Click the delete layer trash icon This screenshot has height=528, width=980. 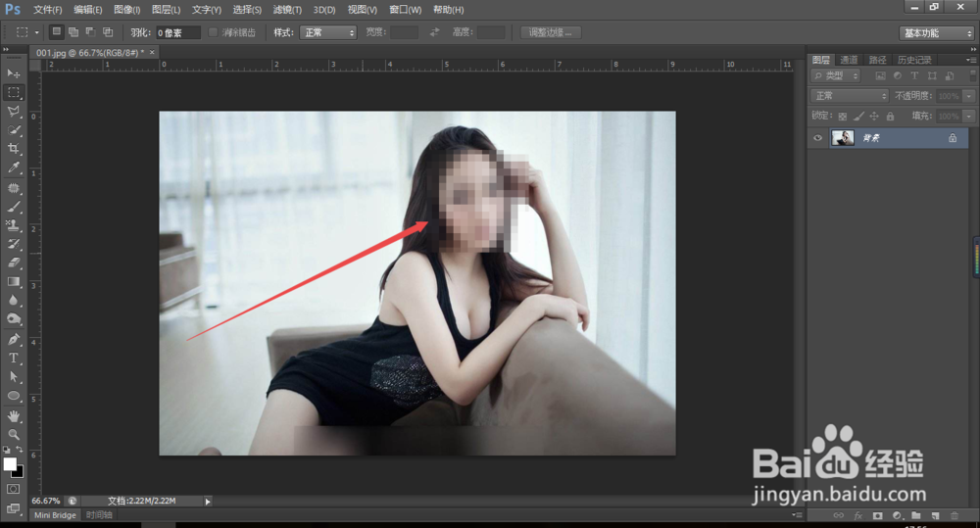coord(955,515)
